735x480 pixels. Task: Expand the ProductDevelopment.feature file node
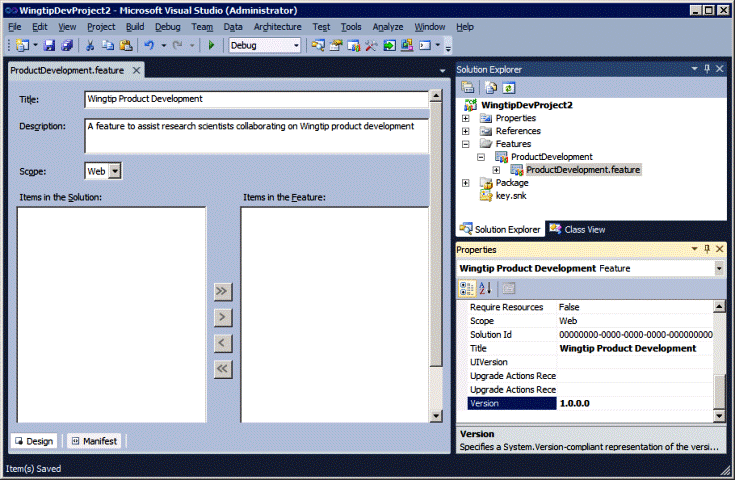click(496, 170)
